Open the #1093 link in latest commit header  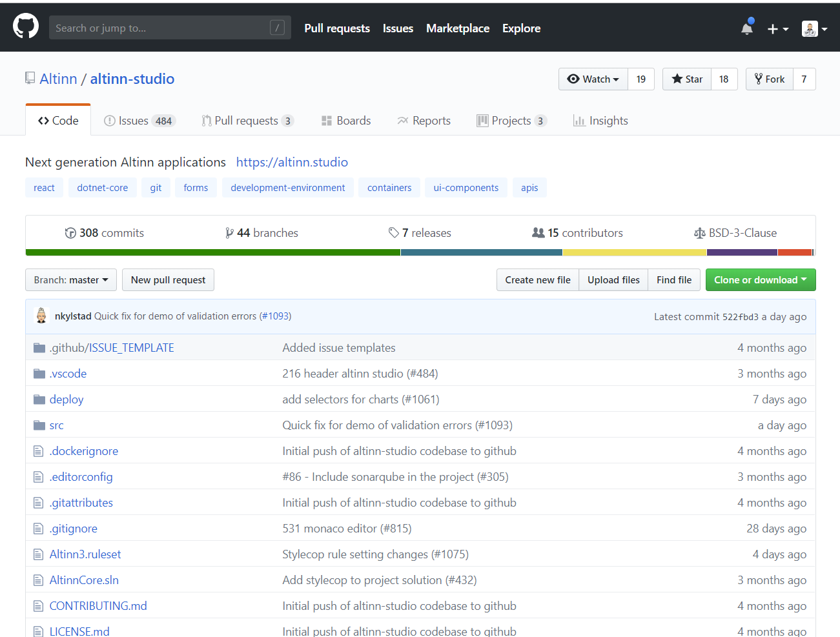[x=275, y=316]
